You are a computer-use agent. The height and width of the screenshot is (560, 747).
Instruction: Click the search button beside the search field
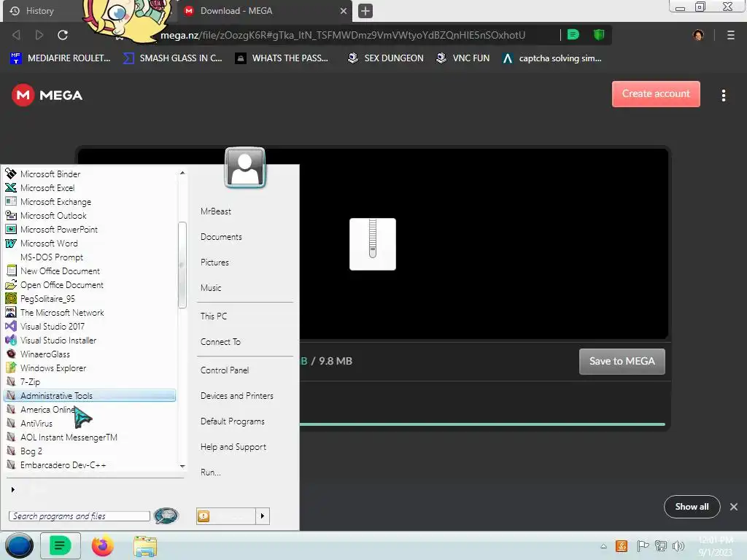pos(166,516)
